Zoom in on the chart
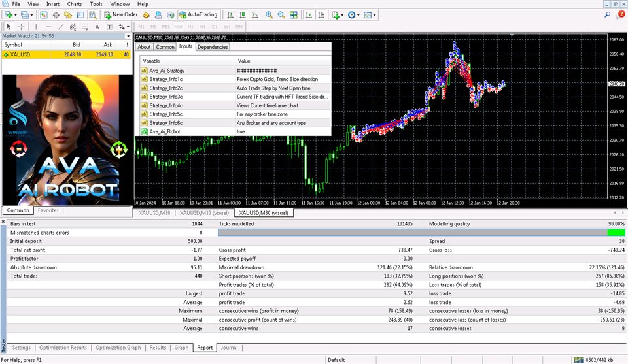This screenshot has height=364, width=628. [x=269, y=15]
